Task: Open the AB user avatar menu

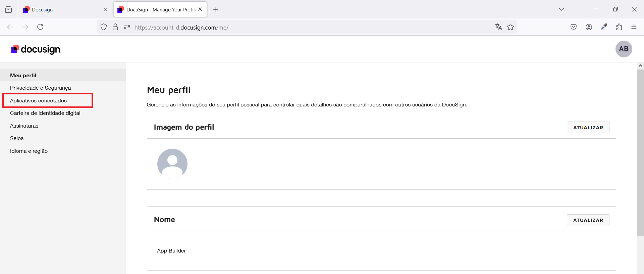Action: tap(624, 49)
